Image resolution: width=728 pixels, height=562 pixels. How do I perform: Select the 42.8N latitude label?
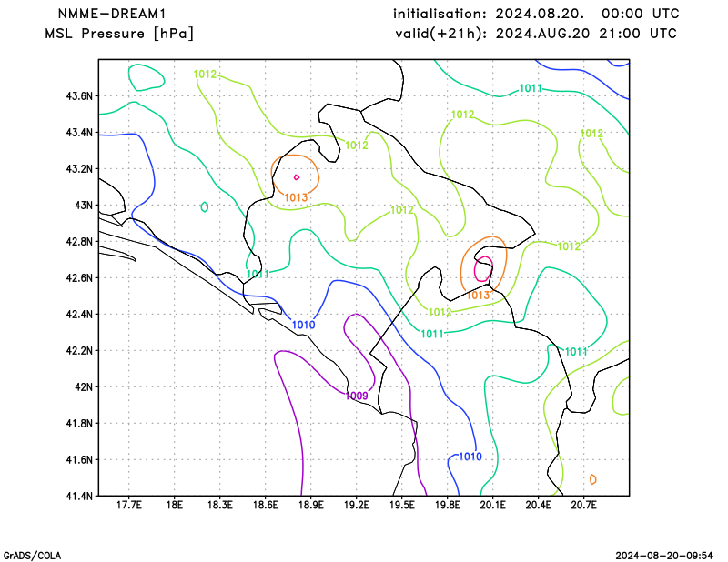[x=79, y=242]
